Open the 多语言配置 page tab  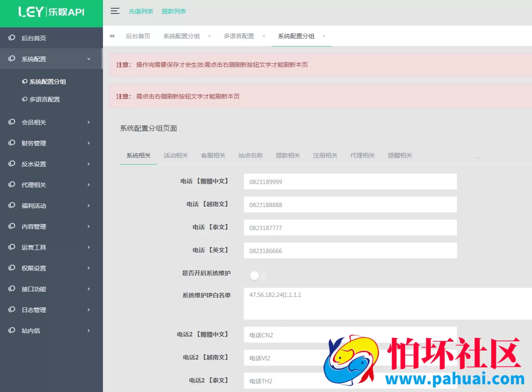pyautogui.click(x=239, y=36)
